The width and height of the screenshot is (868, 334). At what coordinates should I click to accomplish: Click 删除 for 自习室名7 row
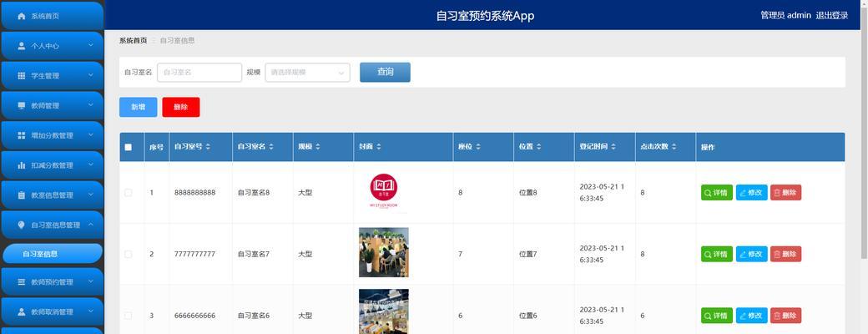coord(785,254)
